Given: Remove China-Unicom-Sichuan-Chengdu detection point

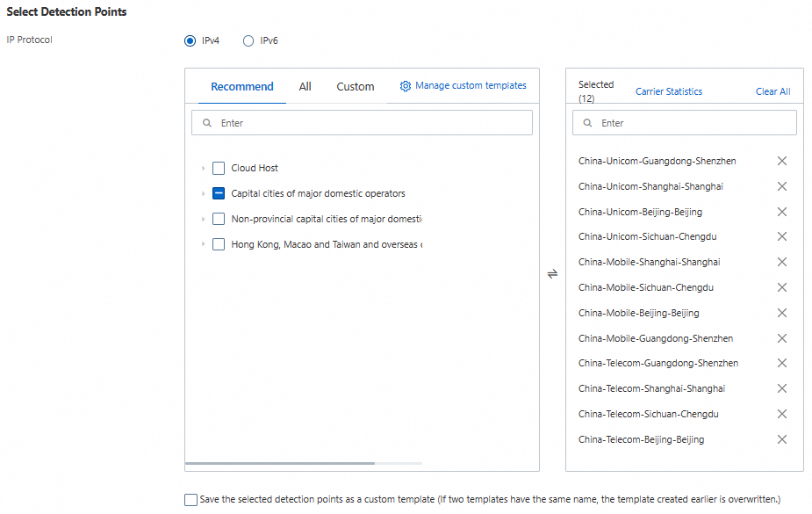Looking at the screenshot, I should tap(781, 236).
